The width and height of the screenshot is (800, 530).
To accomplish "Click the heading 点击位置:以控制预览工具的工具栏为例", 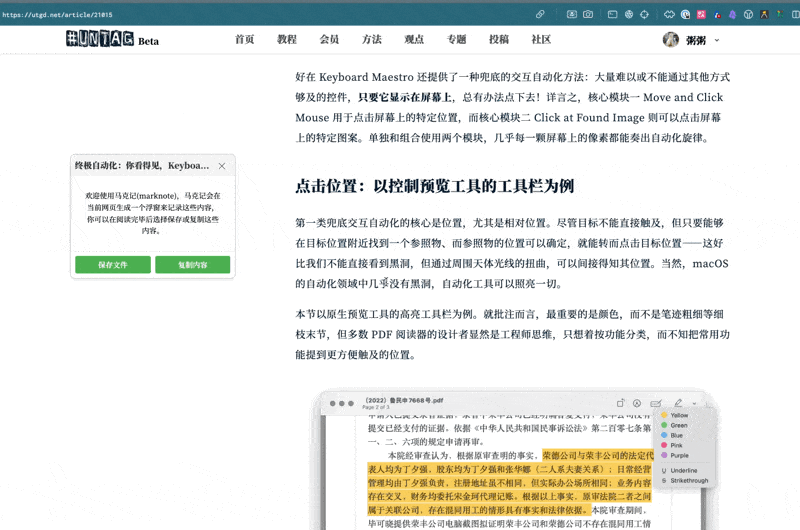I will tap(435, 186).
